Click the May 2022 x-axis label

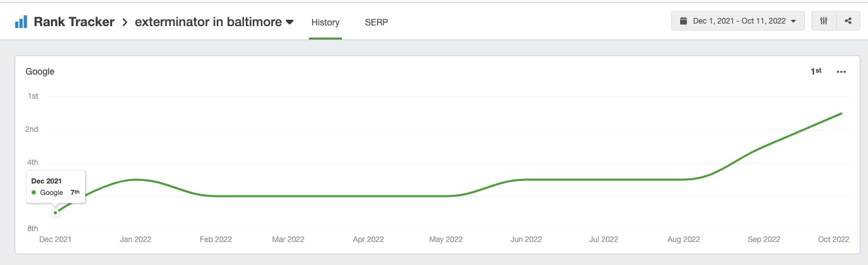pos(446,240)
